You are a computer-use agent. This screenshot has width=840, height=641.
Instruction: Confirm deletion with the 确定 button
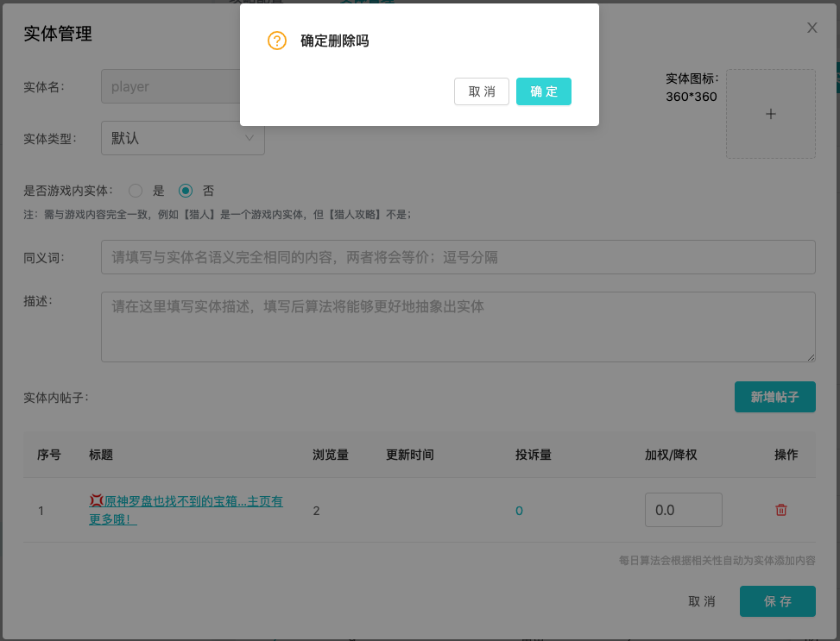[x=543, y=91]
